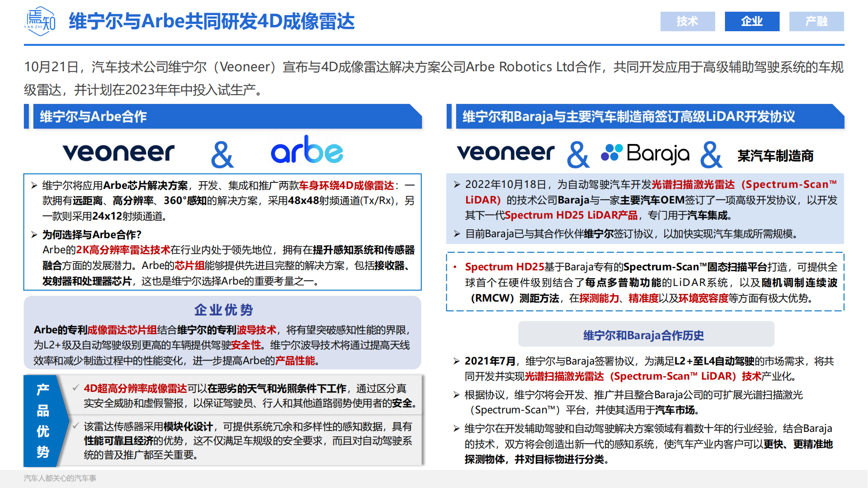This screenshot has height=488, width=868.
Task: Click the Baraja logo
Action: pyautogui.click(x=645, y=153)
